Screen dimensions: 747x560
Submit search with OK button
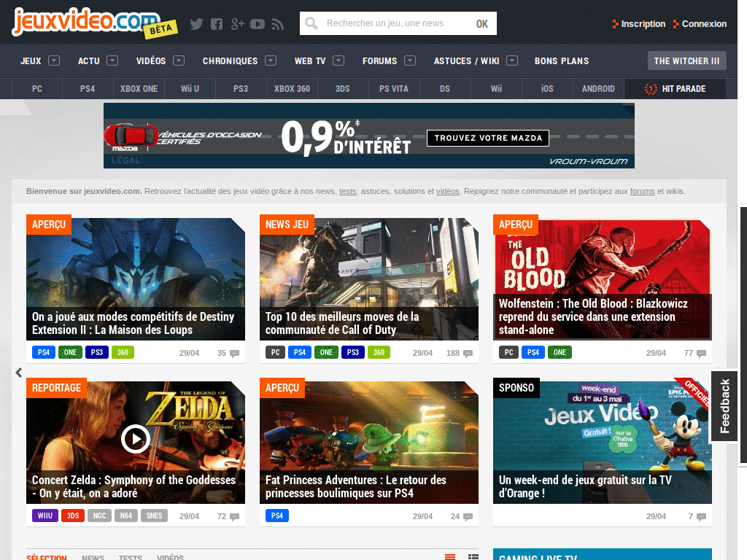[481, 24]
